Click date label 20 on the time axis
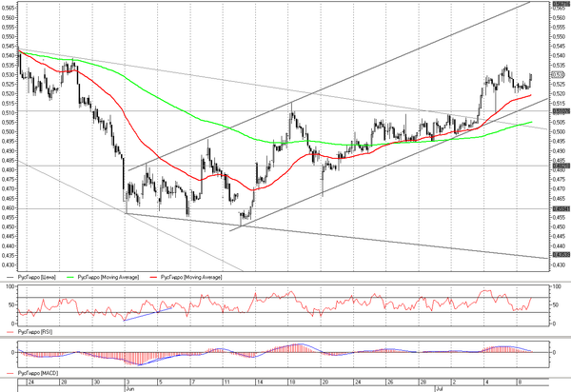The image size is (571, 392). [x=325, y=382]
